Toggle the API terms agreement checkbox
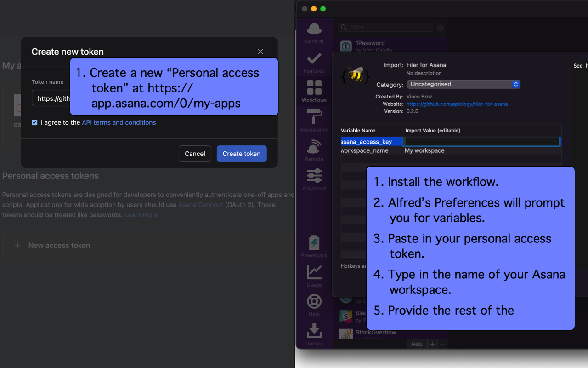Viewport: 588px width, 368px height. click(x=34, y=122)
